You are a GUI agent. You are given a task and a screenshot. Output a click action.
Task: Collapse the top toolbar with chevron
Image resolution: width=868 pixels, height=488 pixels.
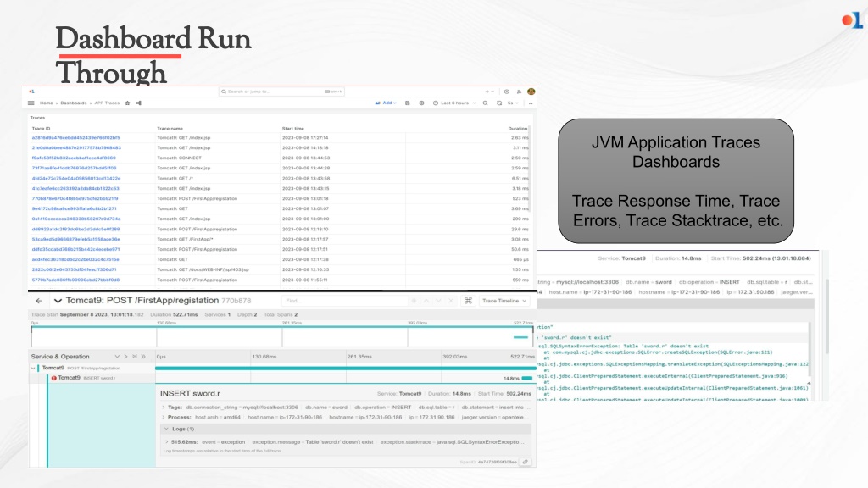pyautogui.click(x=531, y=103)
